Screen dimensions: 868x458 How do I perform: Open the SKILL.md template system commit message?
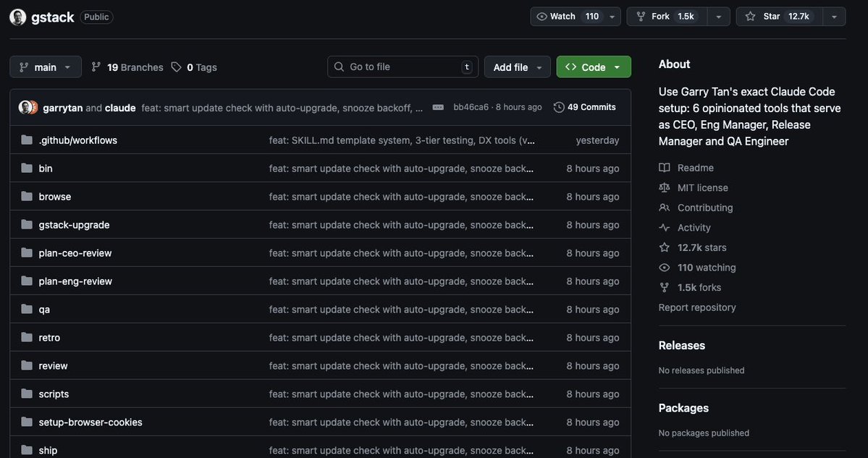coord(402,140)
